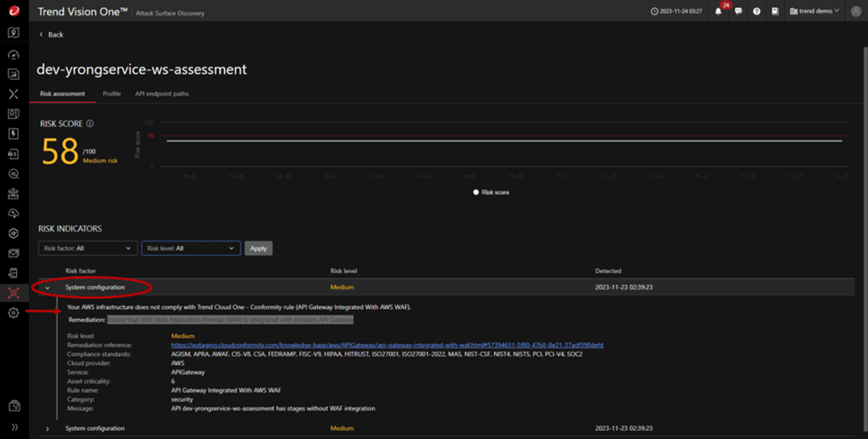Viewport: 868px width, 439px height.
Task: Click the Asset criticality value 6
Action: pos(173,381)
